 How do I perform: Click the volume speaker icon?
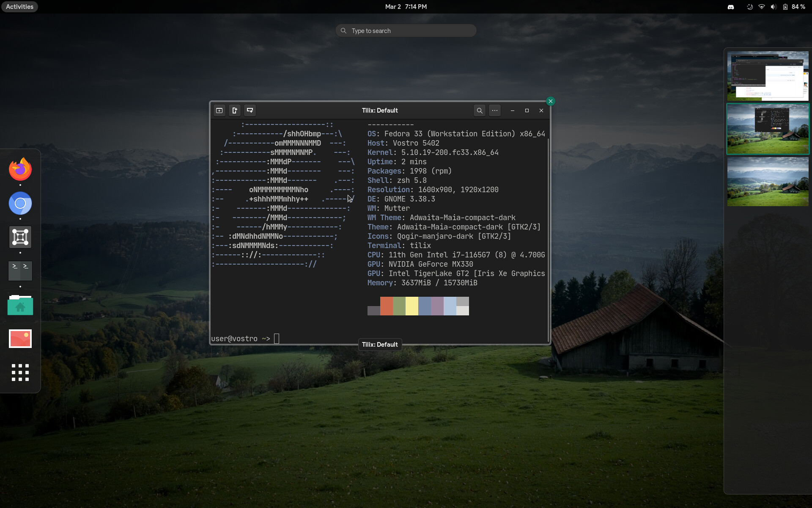coord(774,7)
